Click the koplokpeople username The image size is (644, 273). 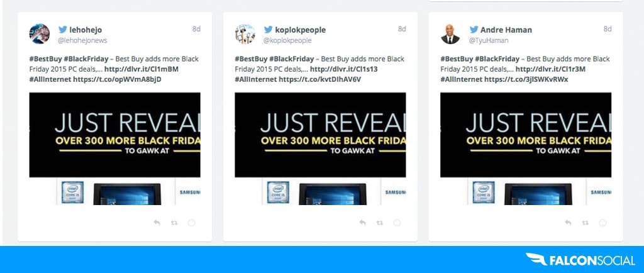(x=300, y=30)
